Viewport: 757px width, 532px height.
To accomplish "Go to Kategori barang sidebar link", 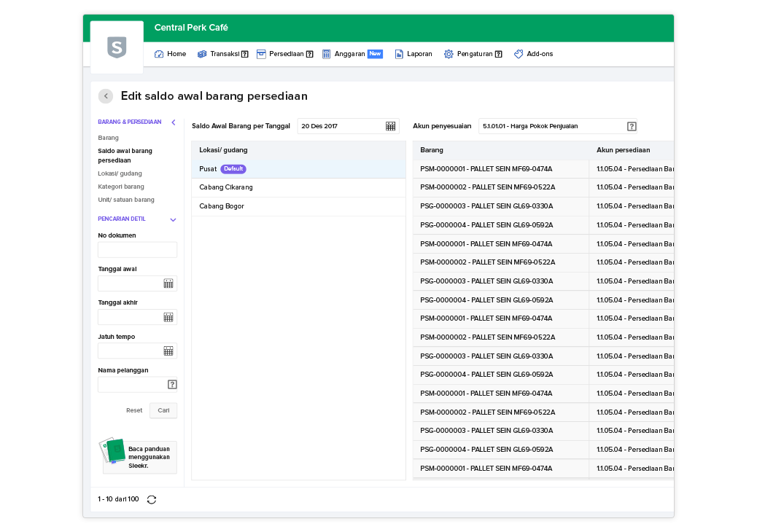I will [120, 187].
